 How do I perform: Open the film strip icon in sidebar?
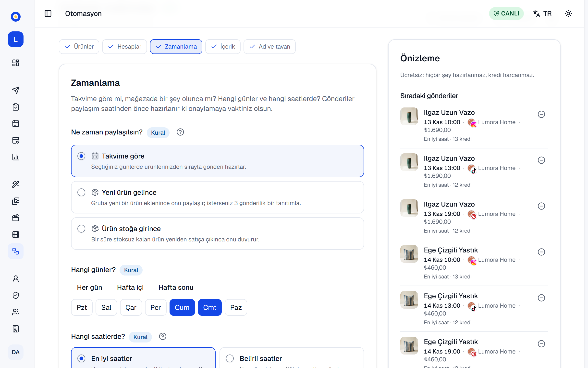16,235
